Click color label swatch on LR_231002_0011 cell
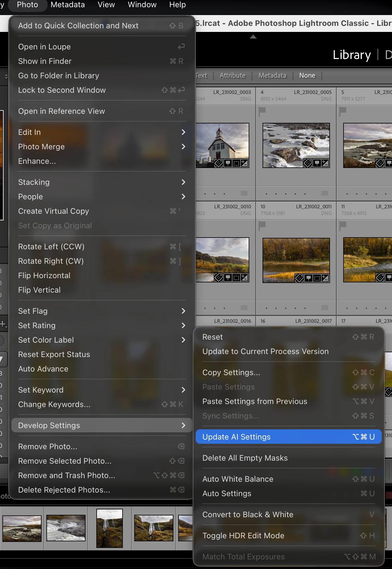Screen dimensions: 392x569 click(325, 308)
